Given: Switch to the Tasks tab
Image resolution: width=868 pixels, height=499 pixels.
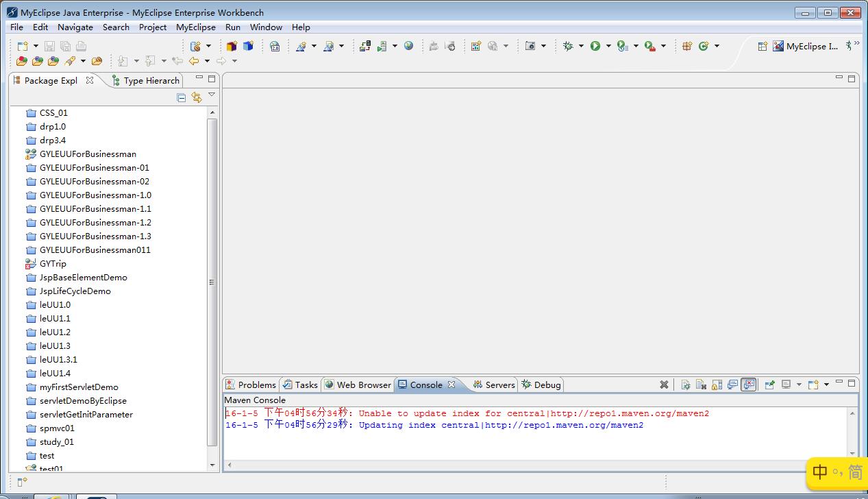Looking at the screenshot, I should (300, 385).
